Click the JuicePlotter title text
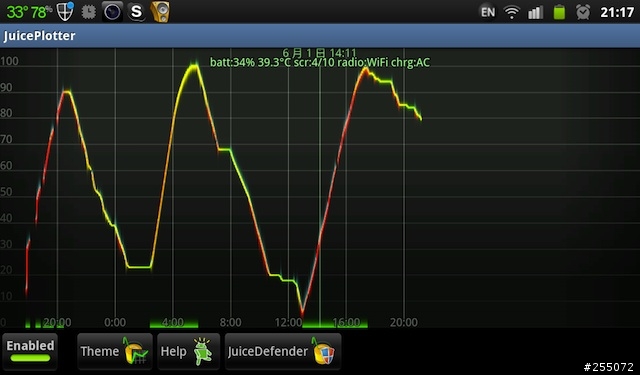This screenshot has width=640, height=375. [x=40, y=36]
